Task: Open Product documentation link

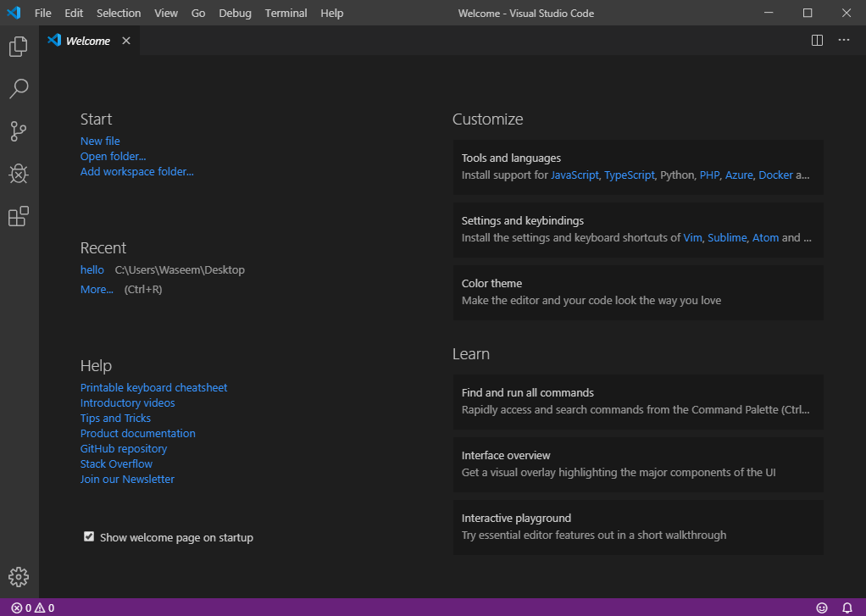Action: pyautogui.click(x=137, y=433)
